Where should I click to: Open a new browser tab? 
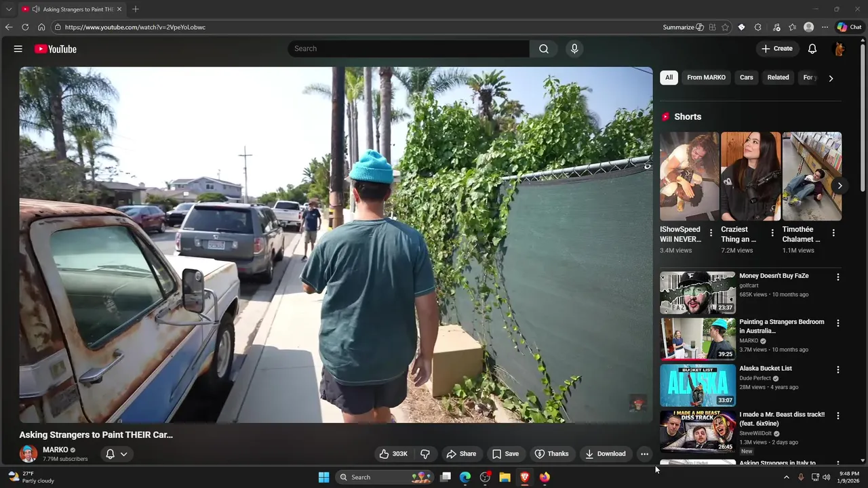click(136, 9)
